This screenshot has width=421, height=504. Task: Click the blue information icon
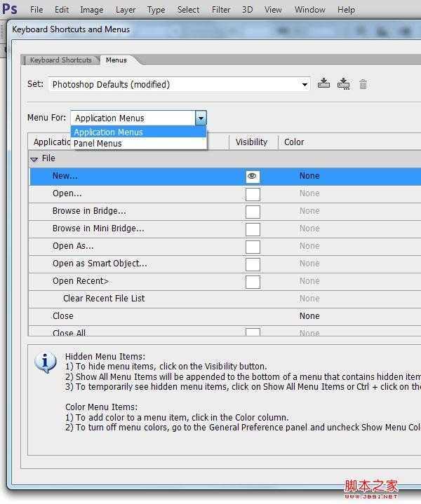[46, 362]
